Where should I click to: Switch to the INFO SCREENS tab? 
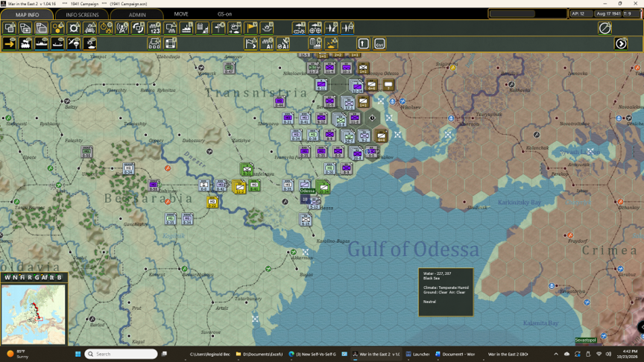click(82, 14)
